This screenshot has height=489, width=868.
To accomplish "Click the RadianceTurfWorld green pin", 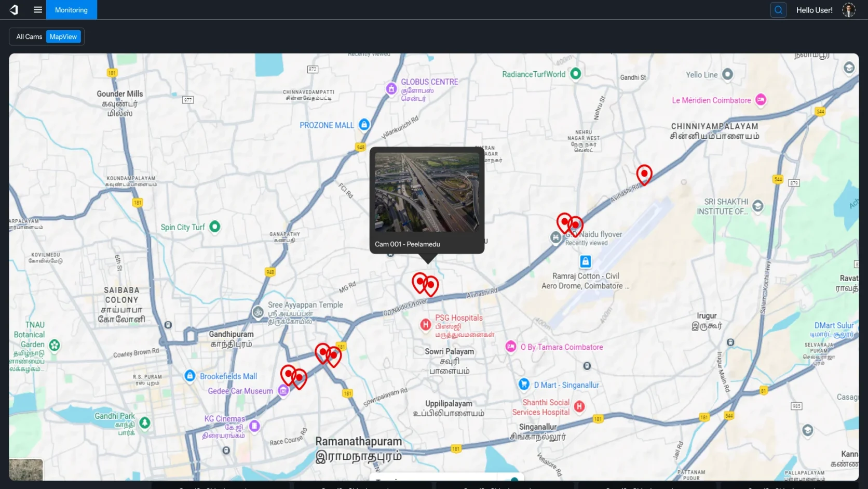I will coord(575,74).
